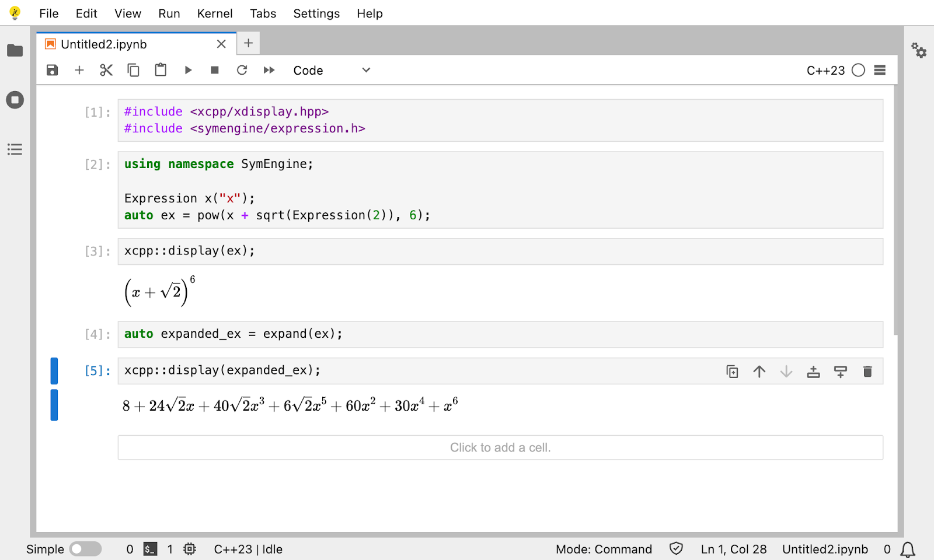Open the Tabs menu
934x560 pixels.
263,13
